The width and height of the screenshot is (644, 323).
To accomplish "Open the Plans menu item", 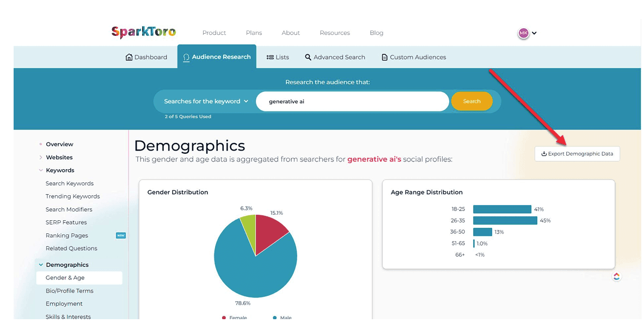I will point(254,33).
